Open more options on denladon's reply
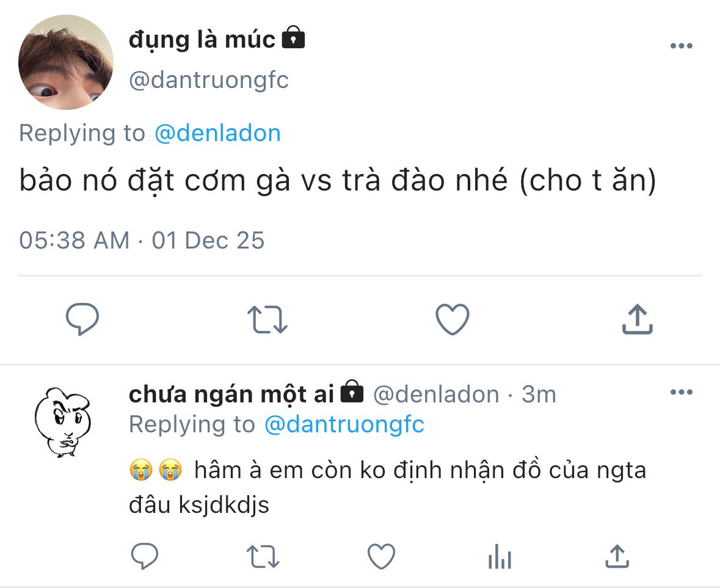Screen dimensions: 720x588 681,392
